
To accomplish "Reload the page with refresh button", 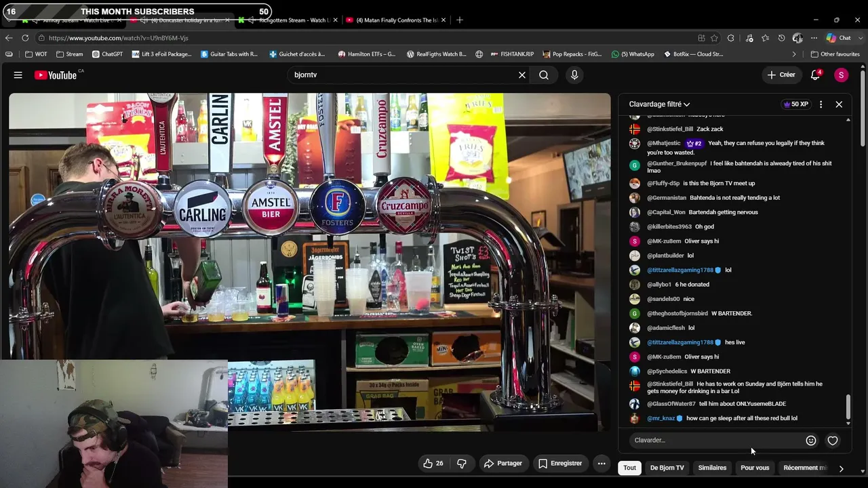I will click(25, 38).
